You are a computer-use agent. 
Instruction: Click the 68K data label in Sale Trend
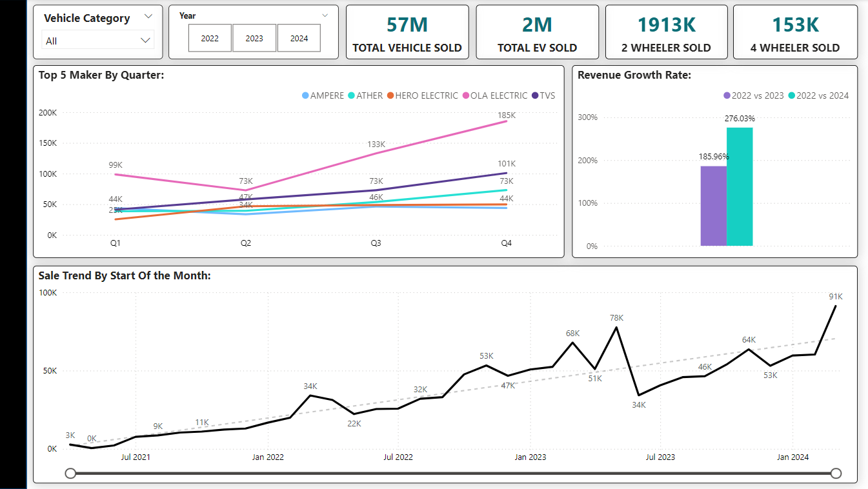point(572,334)
